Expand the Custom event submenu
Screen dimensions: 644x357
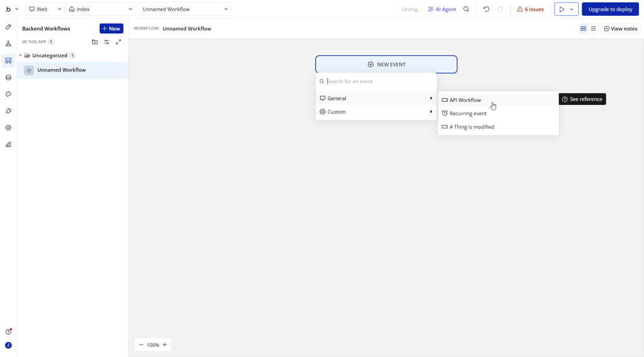(376, 112)
